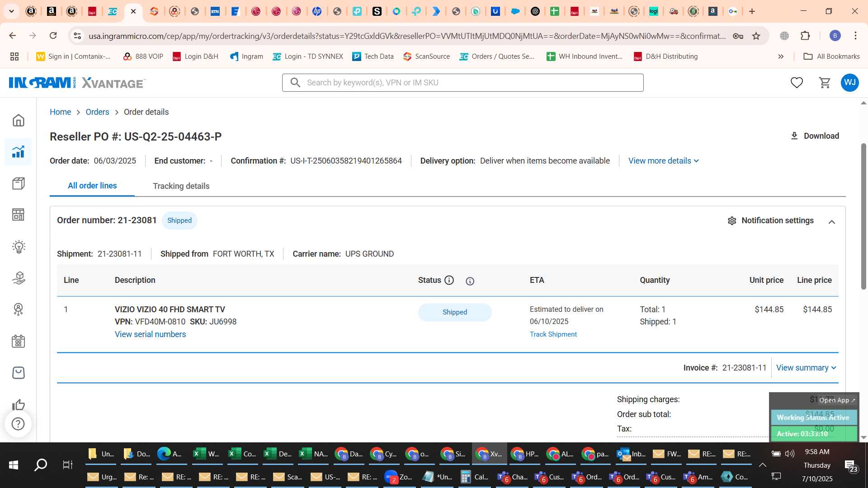
Task: Click the Track Shipment link
Action: [553, 334]
